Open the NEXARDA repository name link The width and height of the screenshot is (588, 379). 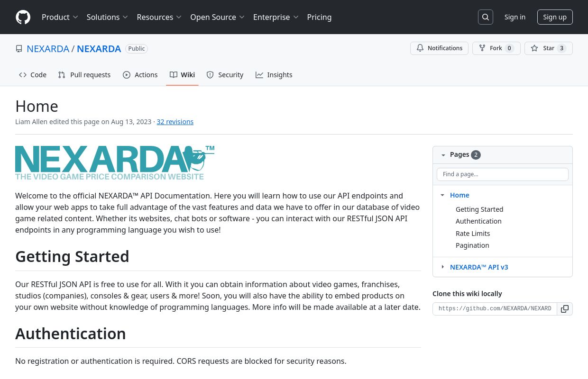point(99,49)
